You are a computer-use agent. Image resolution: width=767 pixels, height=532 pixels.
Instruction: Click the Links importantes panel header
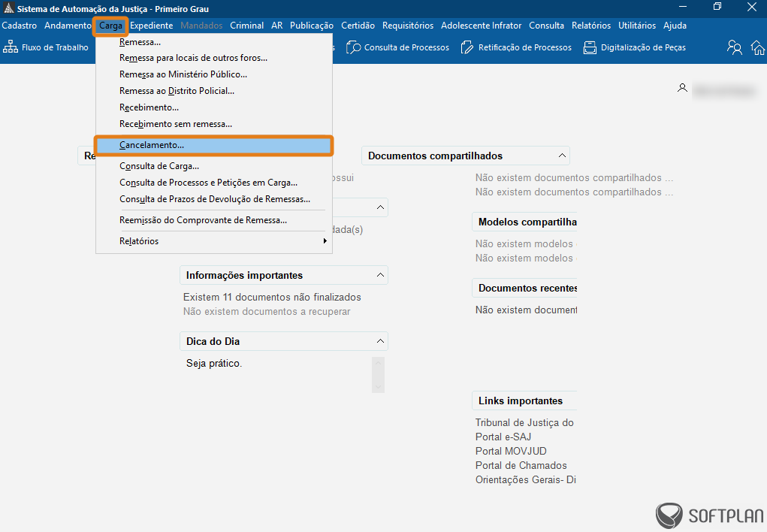[524, 401]
